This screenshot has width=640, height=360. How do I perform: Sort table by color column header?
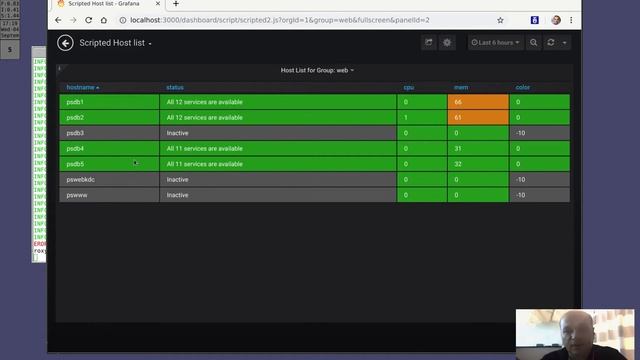coord(522,87)
